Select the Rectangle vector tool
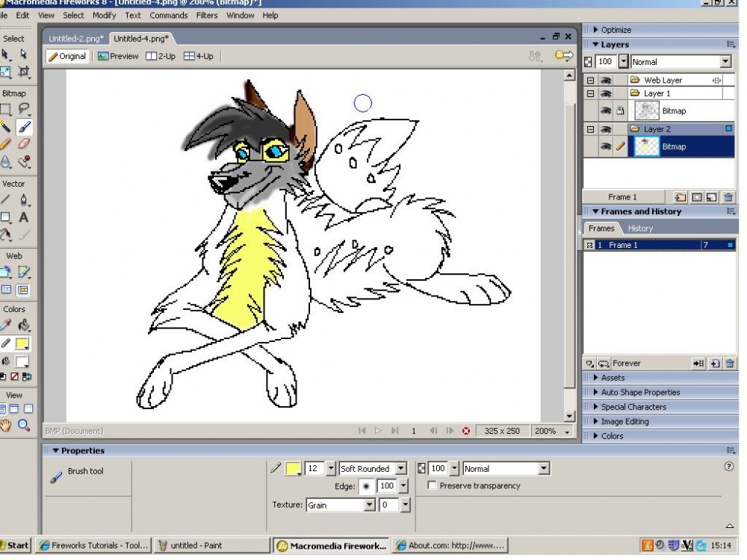 click(x=5, y=217)
